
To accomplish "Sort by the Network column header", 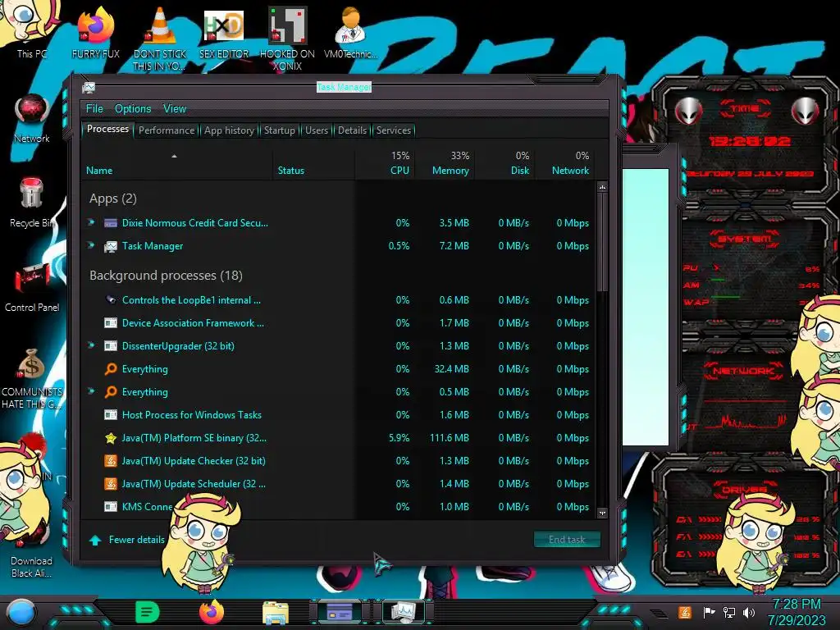I will (565, 163).
